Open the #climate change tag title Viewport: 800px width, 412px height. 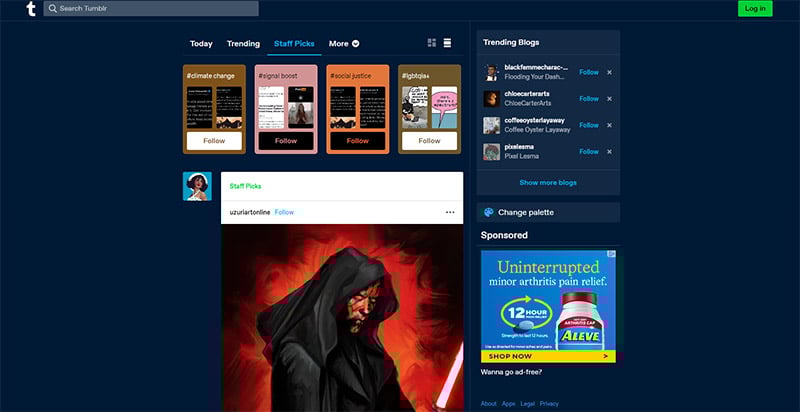pos(211,76)
